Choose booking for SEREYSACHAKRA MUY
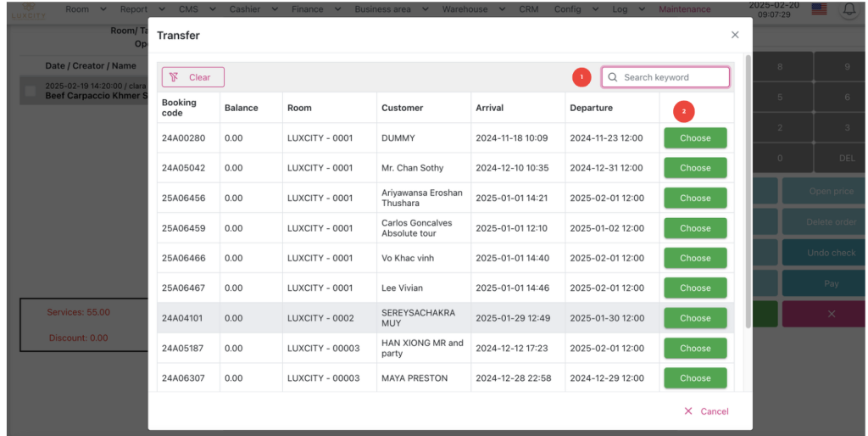868x436 pixels. tap(695, 318)
